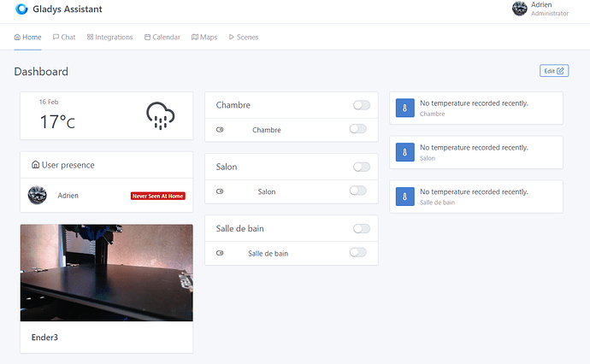This screenshot has width=590, height=364.
Task: Click the Salle de bain room title in devices card
Action: point(239,229)
